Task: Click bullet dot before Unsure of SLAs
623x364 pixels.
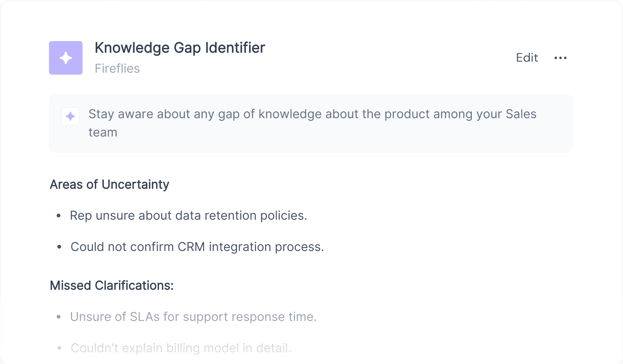Action: point(59,317)
